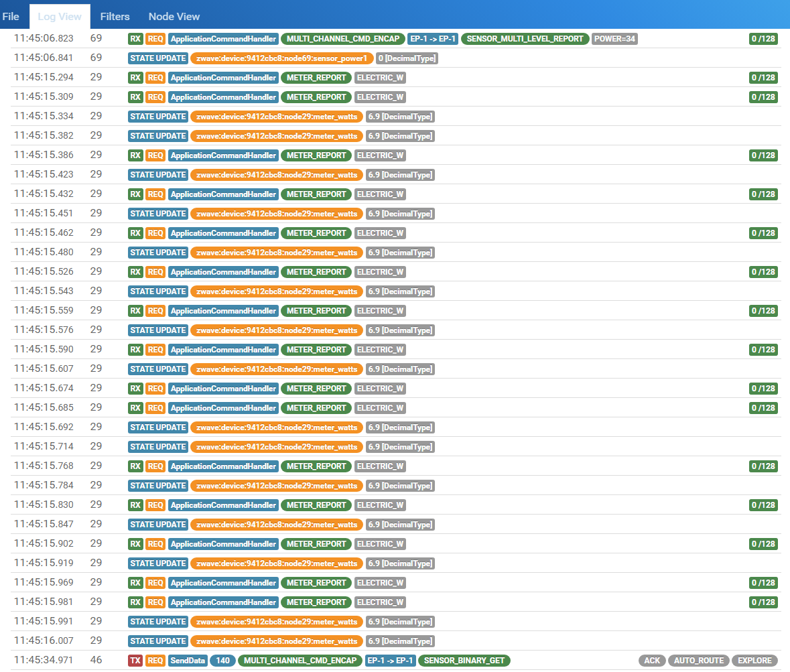Click the meter_watts item at 11:45:15.607
Screen dimensions: 790x672
click(x=277, y=369)
